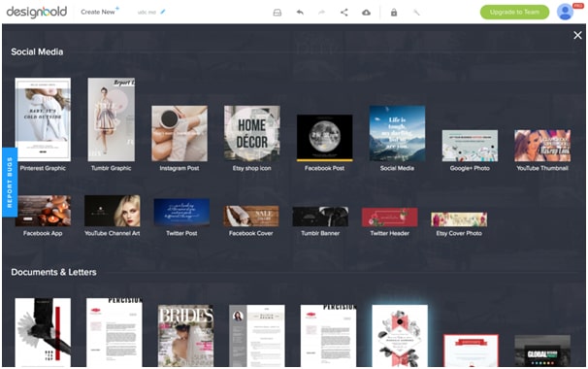Click the Documents & Letters section heading

[x=53, y=272]
